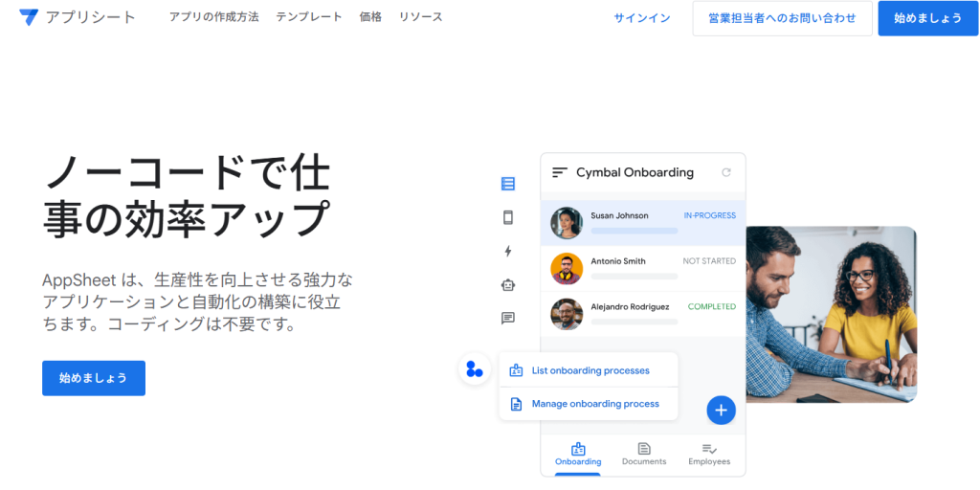Open アプリの作成方法 menu item

[213, 17]
